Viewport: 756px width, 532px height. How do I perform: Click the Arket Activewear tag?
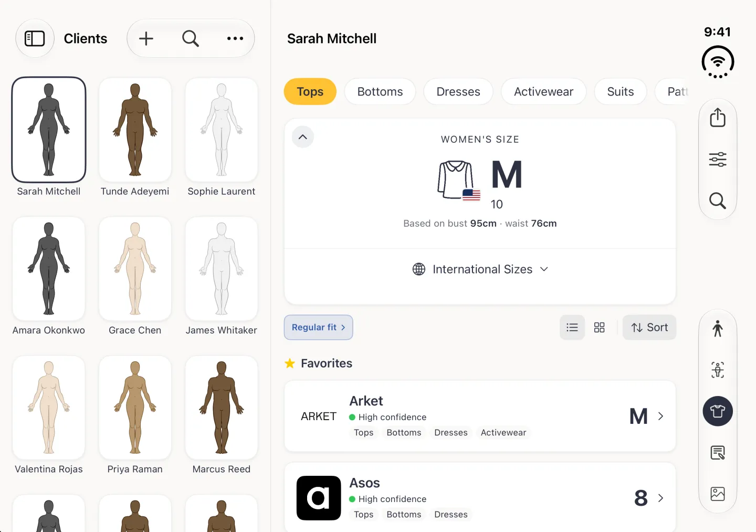pos(503,432)
